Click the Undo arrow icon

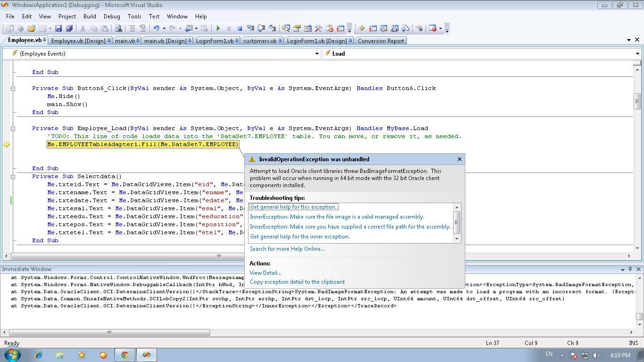(x=156, y=28)
